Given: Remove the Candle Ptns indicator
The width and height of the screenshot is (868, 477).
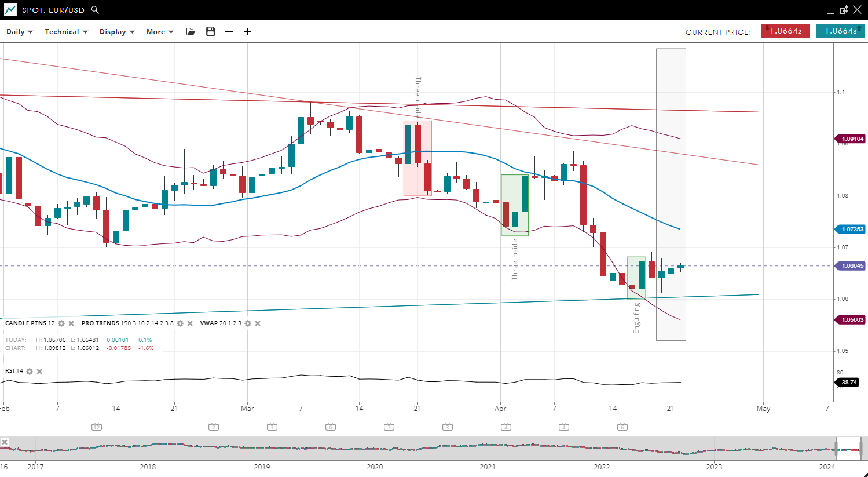Looking at the screenshot, I should (x=71, y=323).
